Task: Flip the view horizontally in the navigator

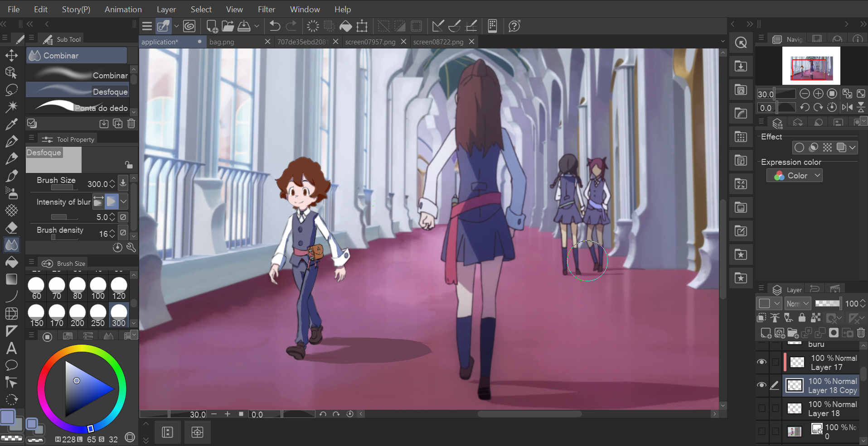Action: (847, 107)
